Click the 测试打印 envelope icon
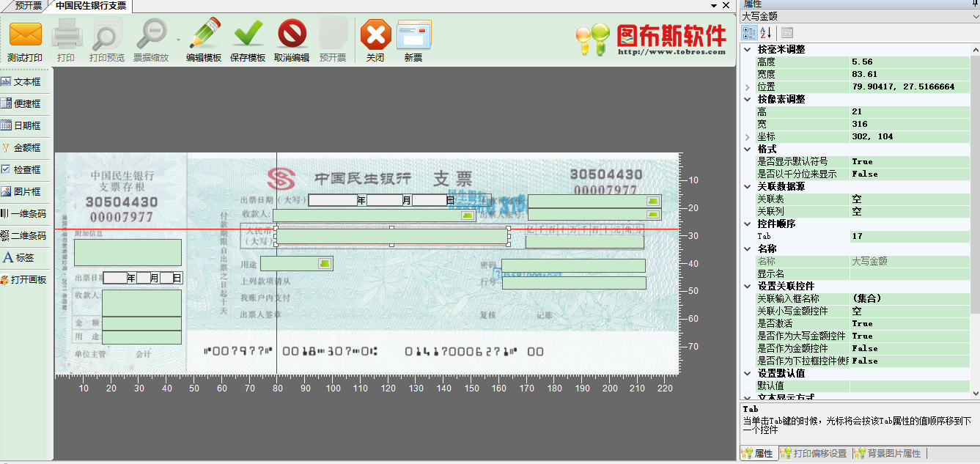The width and height of the screenshot is (980, 464). pyautogui.click(x=25, y=35)
